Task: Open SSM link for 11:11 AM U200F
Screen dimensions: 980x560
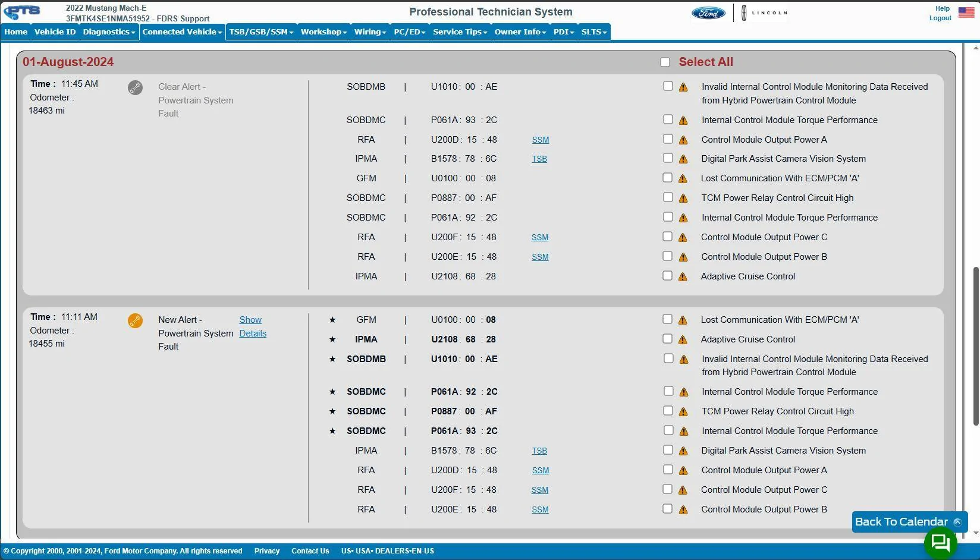Action: pos(540,490)
